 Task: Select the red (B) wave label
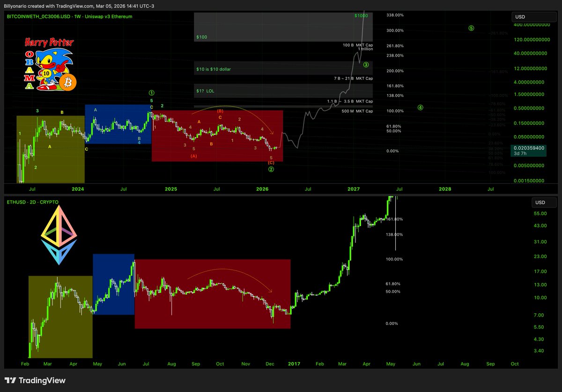220,111
